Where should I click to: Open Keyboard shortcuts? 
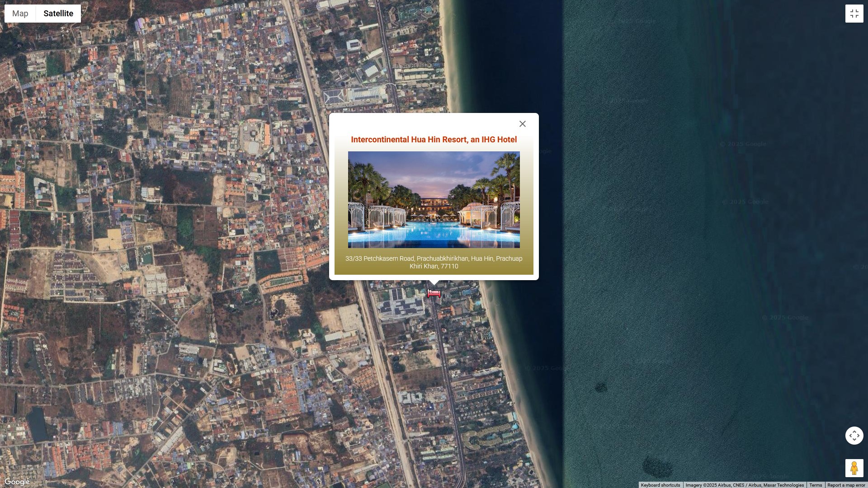660,485
